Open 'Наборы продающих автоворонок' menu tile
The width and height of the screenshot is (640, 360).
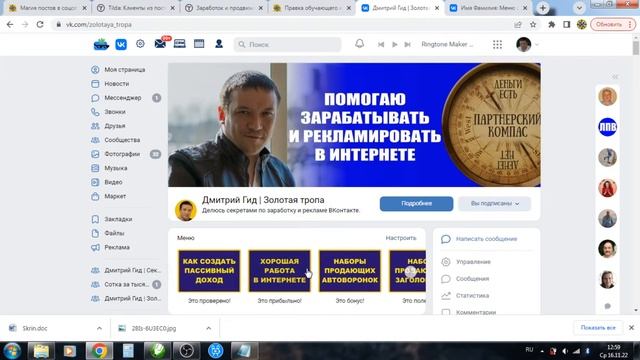click(350, 271)
